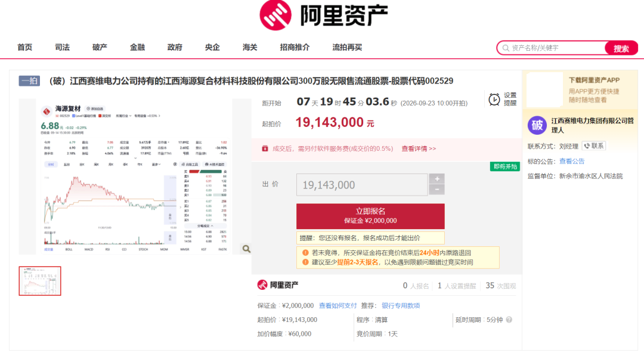Click the phone 联系 contact button
The height and width of the screenshot is (356, 644).
(x=594, y=146)
